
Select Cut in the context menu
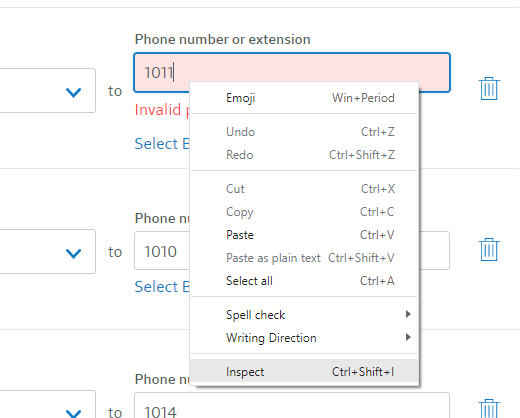304,189
